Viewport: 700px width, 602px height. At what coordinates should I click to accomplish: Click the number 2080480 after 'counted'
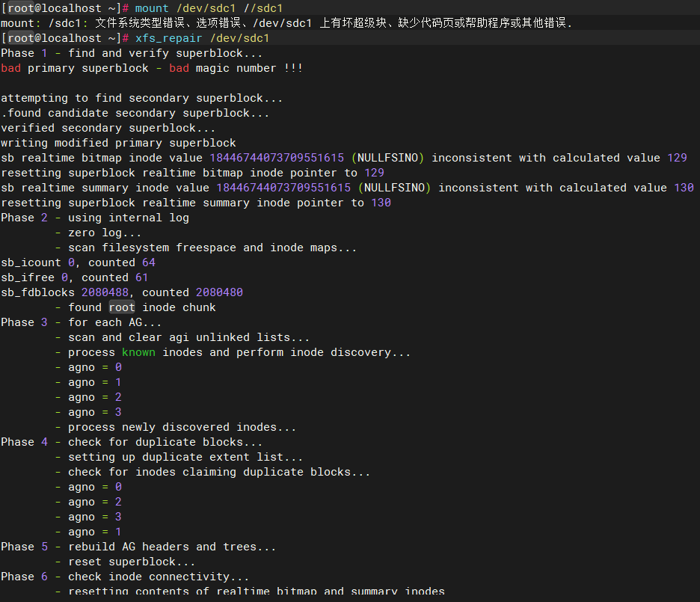point(219,292)
